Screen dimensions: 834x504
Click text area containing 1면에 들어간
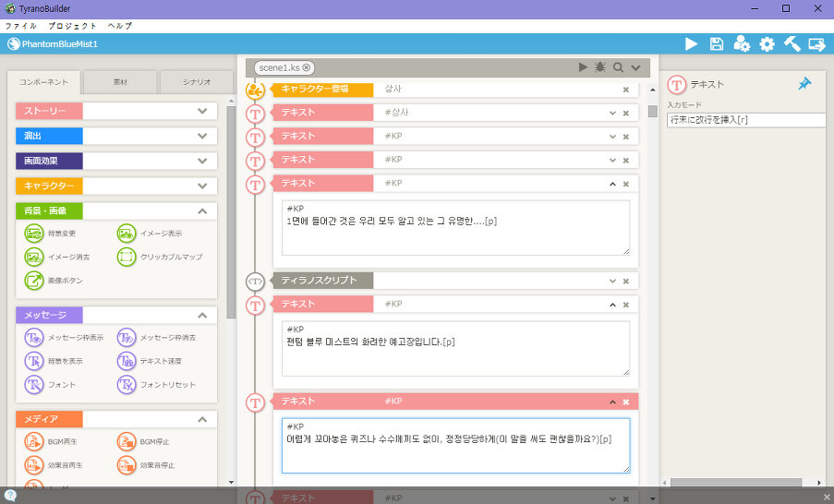(456, 228)
